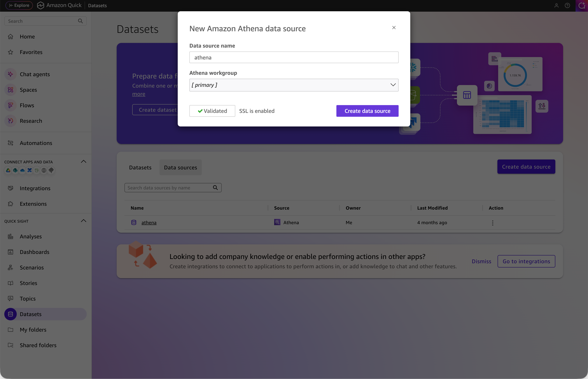This screenshot has width=588, height=379.
Task: Open the user profile icon
Action: 556,5
